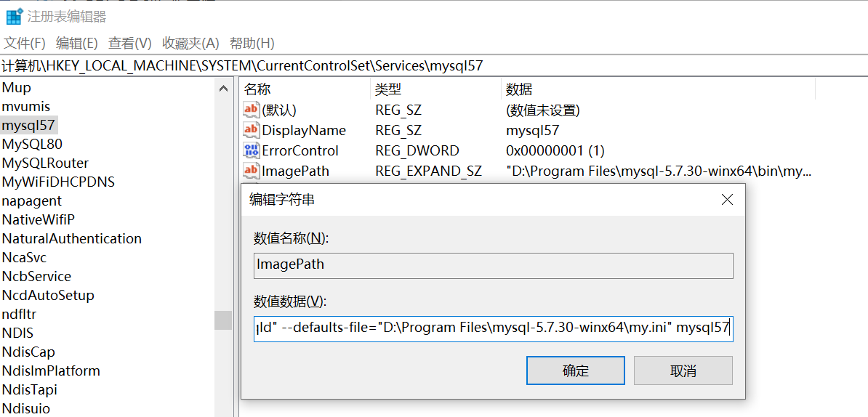Screen dimensions: 868x417
Task: Click the 确定 button
Action: coord(576,371)
